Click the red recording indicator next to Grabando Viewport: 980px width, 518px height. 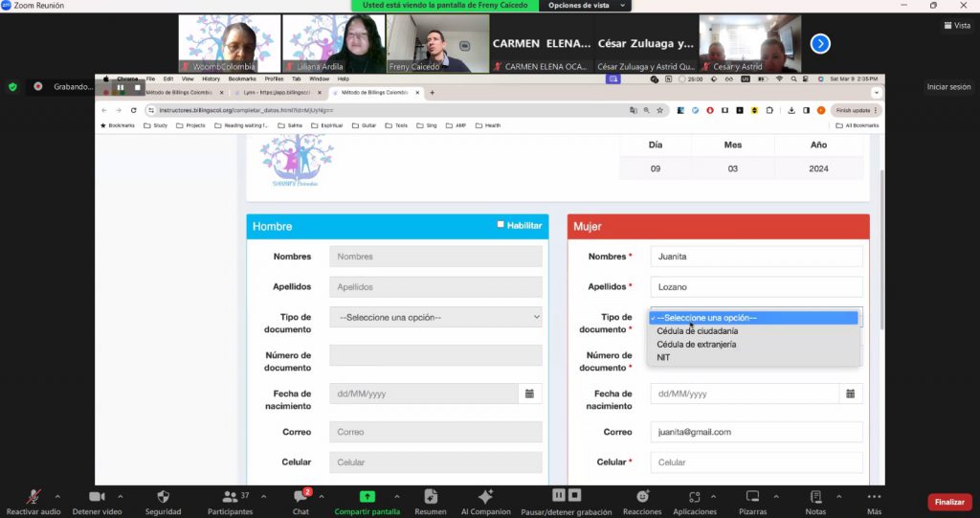tap(38, 86)
